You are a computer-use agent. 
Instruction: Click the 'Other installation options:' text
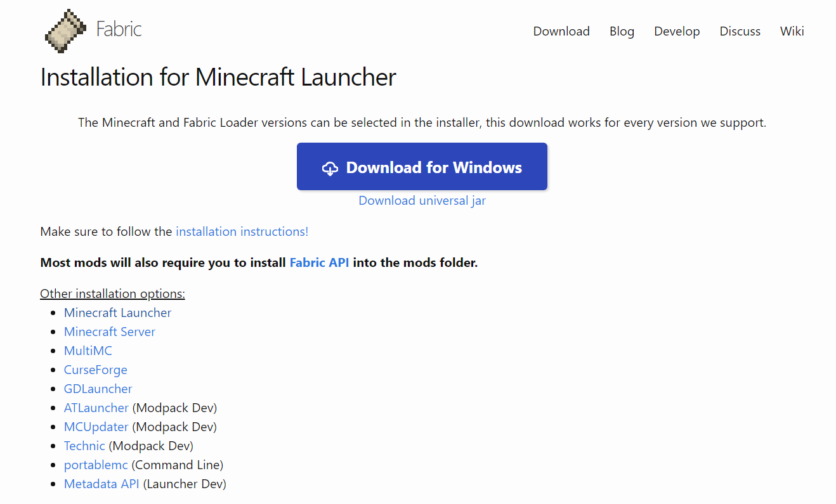click(112, 294)
